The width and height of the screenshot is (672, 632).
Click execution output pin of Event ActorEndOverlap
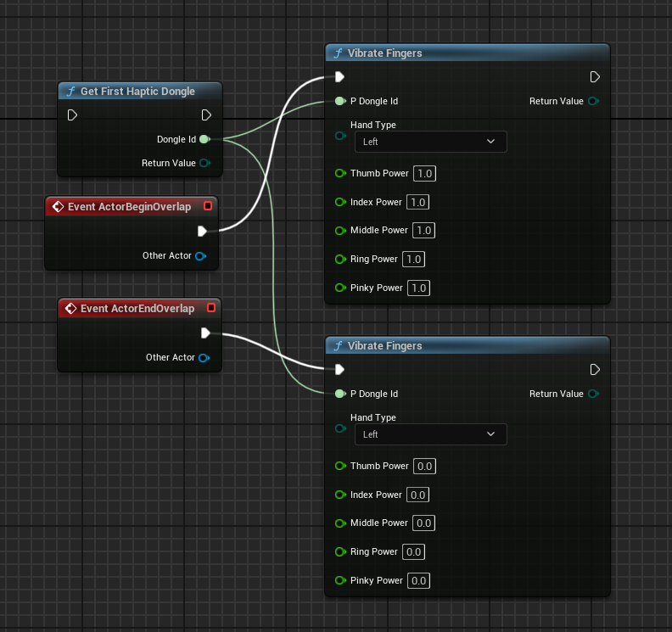pos(206,333)
